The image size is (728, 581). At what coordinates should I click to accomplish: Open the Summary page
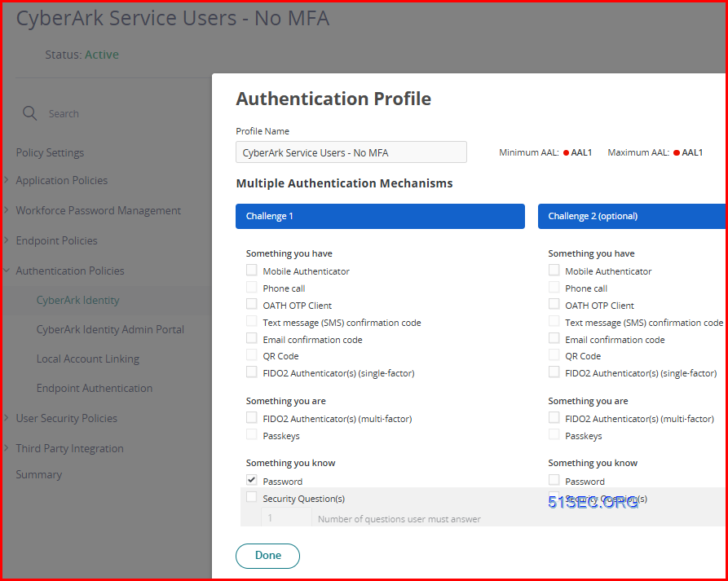click(39, 474)
